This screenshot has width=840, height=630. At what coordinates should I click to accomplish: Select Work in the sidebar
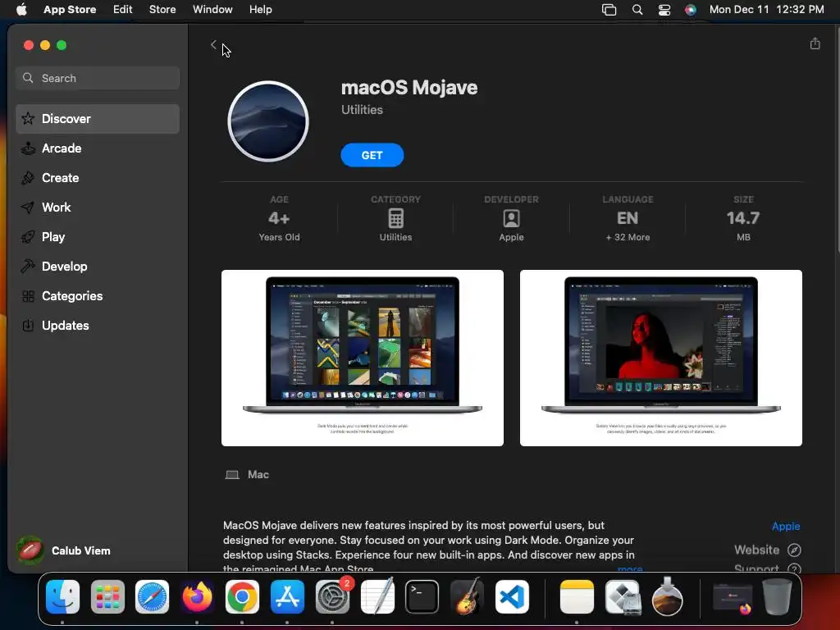coord(98,208)
